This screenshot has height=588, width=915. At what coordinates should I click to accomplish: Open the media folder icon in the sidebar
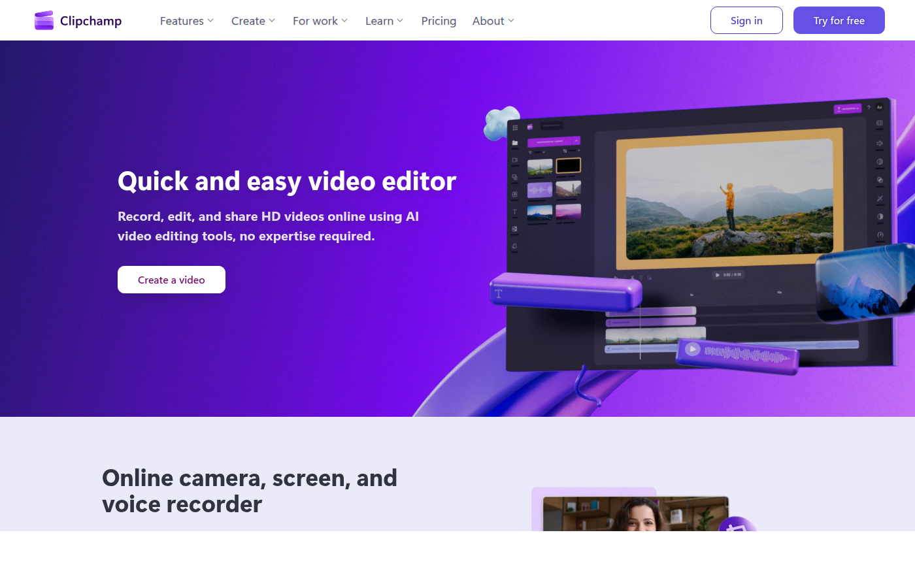pos(514,142)
